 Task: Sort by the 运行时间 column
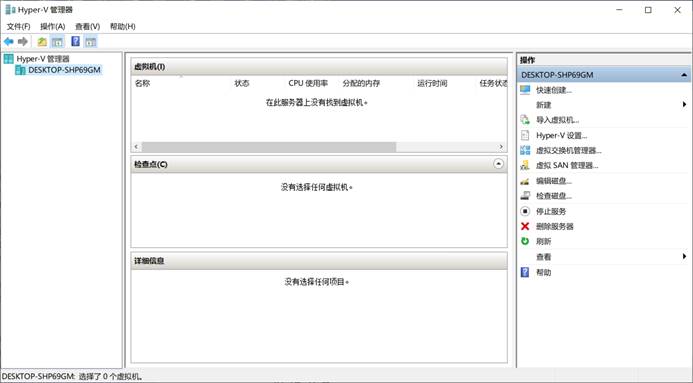(x=432, y=83)
